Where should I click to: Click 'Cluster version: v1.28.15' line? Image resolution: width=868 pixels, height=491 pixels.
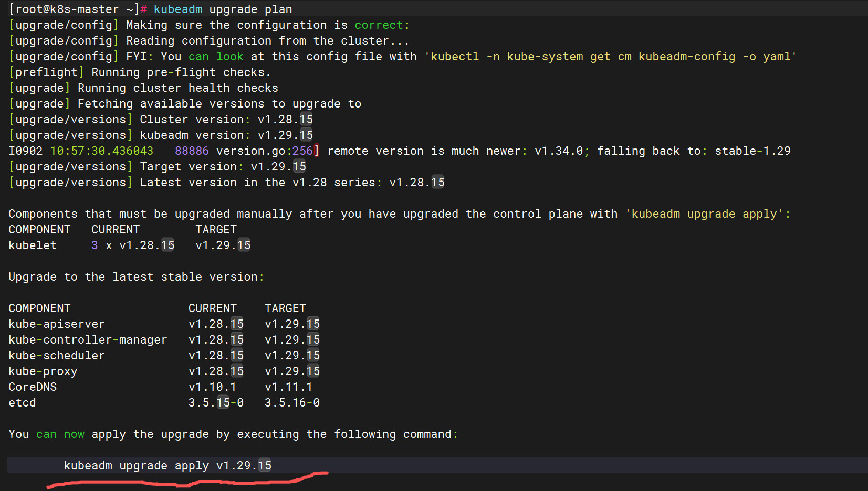coord(226,120)
